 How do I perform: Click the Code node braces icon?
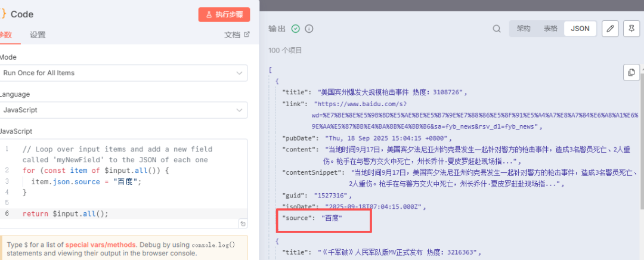3,14
